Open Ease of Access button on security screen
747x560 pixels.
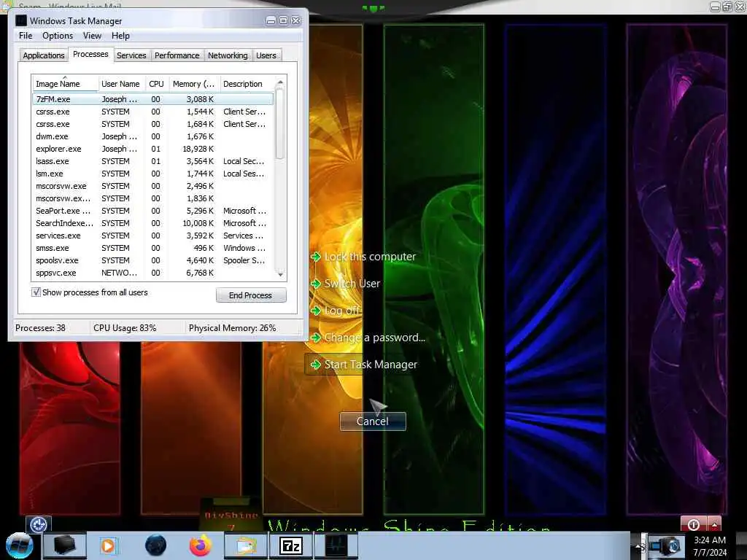tap(39, 525)
